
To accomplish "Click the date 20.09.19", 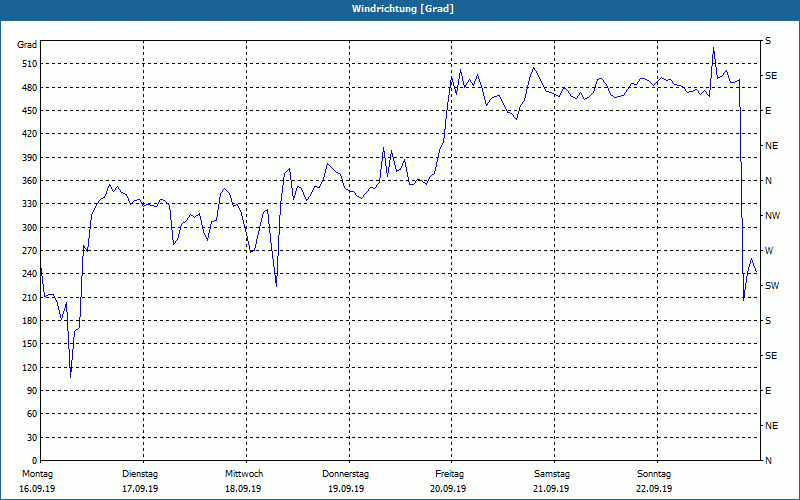I will [448, 489].
